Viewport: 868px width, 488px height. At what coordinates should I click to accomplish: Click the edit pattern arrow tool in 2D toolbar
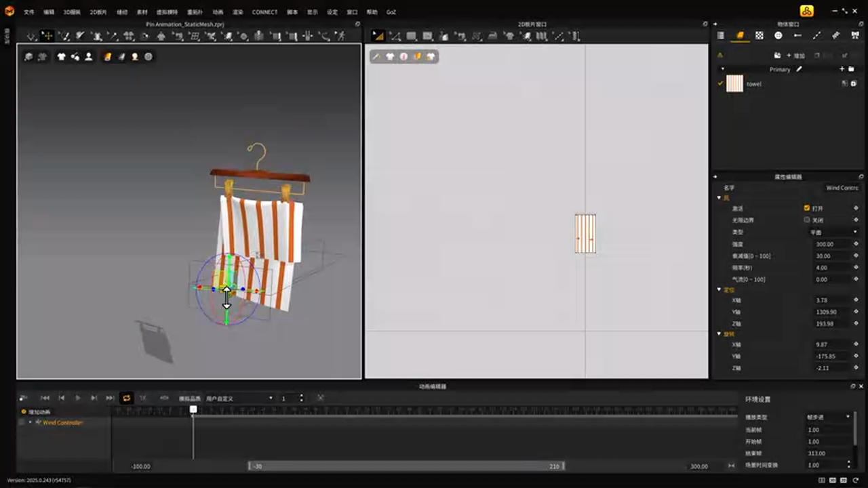(378, 36)
